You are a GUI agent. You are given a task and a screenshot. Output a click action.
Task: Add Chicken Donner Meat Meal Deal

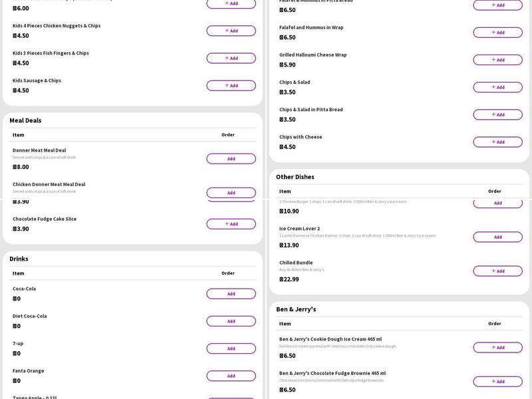point(231,192)
